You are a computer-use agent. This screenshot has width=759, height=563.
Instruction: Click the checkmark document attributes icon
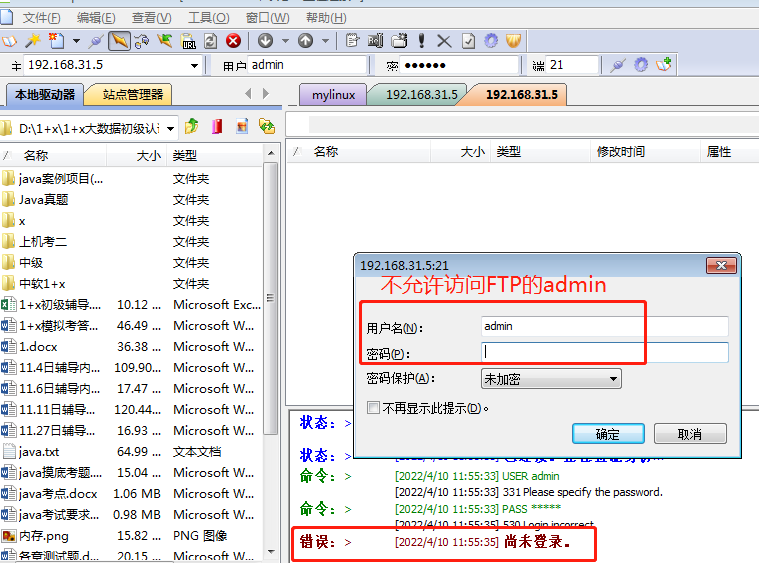click(469, 41)
